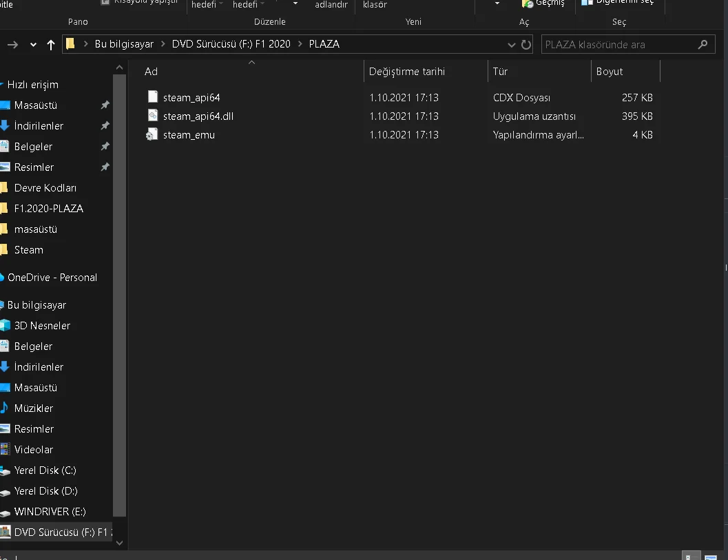This screenshot has height=560, width=728.
Task: Switch to large icons view
Action: [710, 557]
